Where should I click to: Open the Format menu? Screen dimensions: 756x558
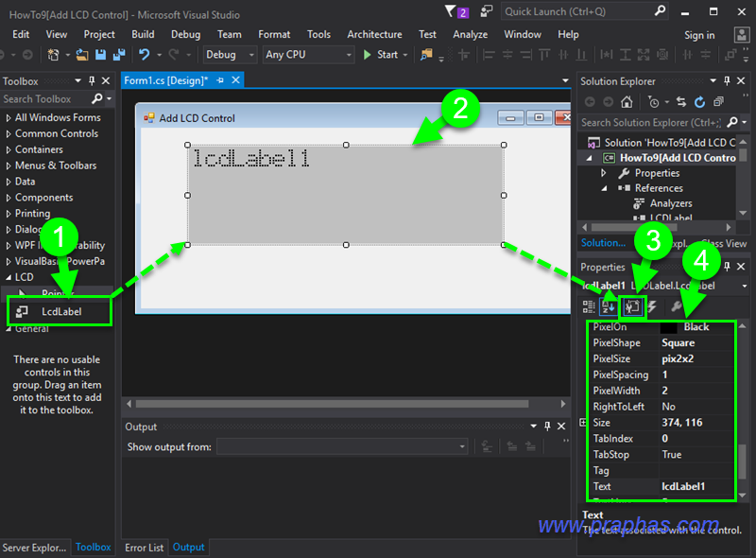[x=274, y=35]
